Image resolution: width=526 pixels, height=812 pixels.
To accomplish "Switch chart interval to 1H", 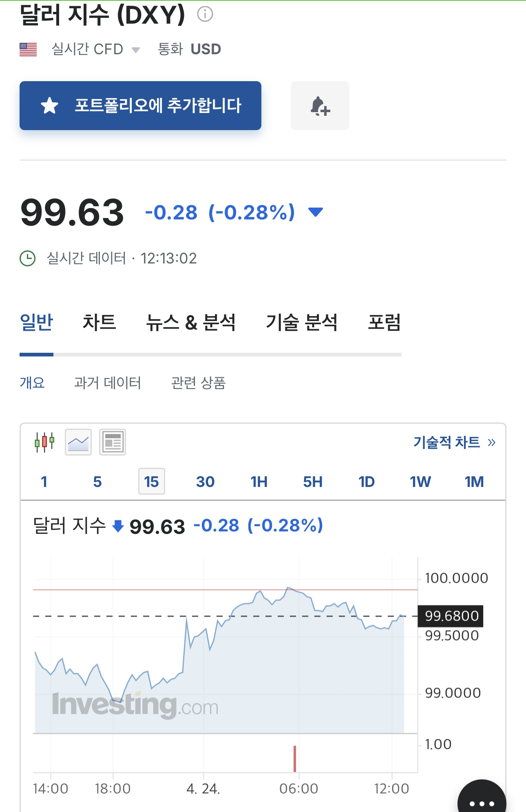I will tap(259, 482).
